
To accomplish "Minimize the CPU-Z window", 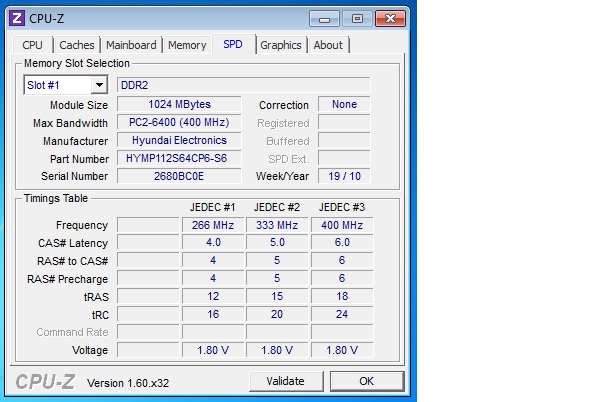I will point(324,18).
